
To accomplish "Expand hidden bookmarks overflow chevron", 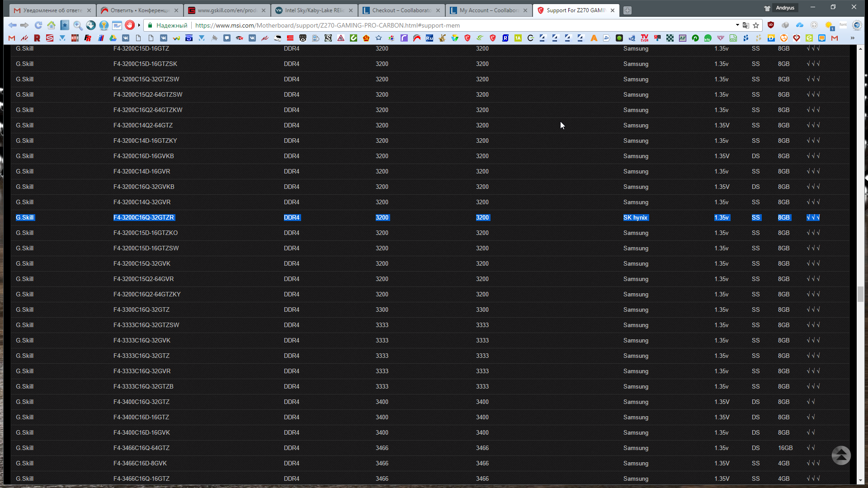I will [x=853, y=38].
